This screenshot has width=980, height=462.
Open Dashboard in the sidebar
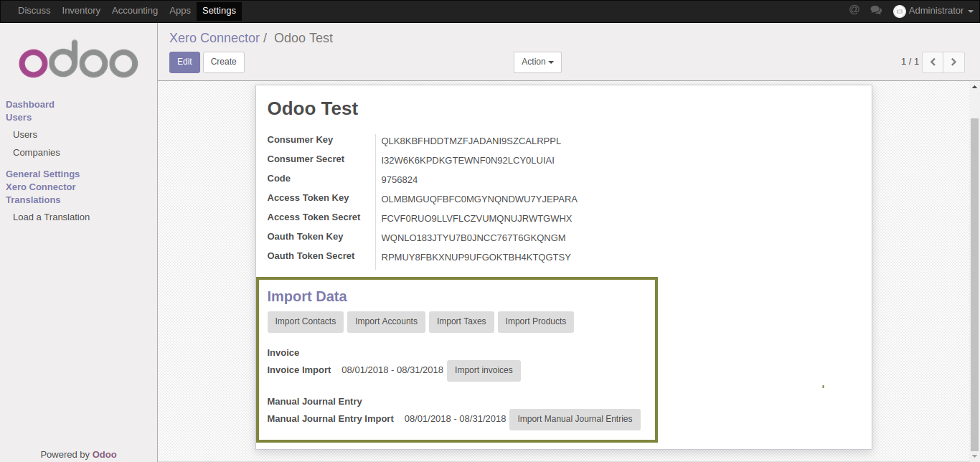[30, 105]
